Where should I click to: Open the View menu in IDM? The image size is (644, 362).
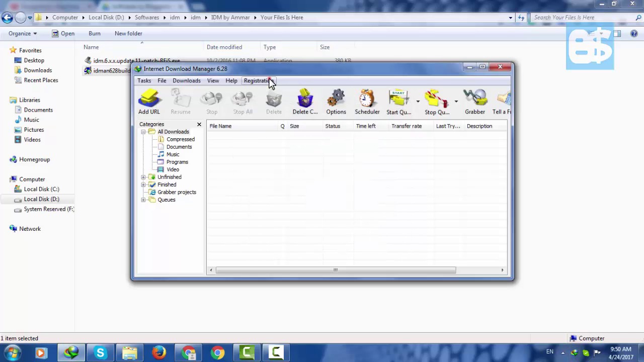pos(213,80)
